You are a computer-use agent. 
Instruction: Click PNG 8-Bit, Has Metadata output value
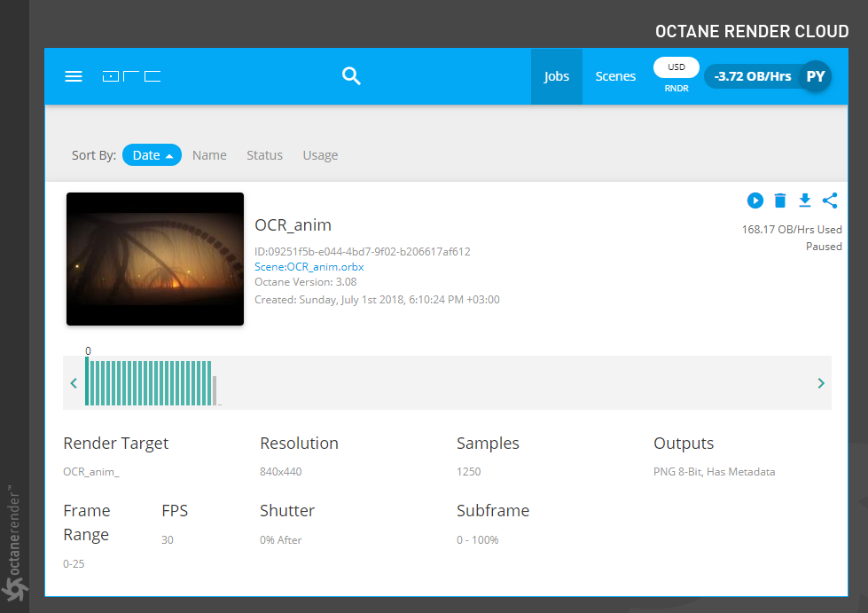click(x=714, y=472)
